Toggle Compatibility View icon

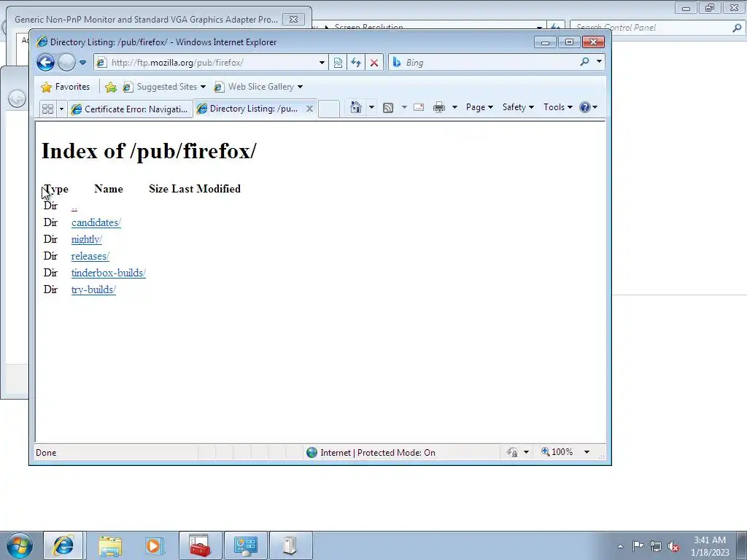338,63
